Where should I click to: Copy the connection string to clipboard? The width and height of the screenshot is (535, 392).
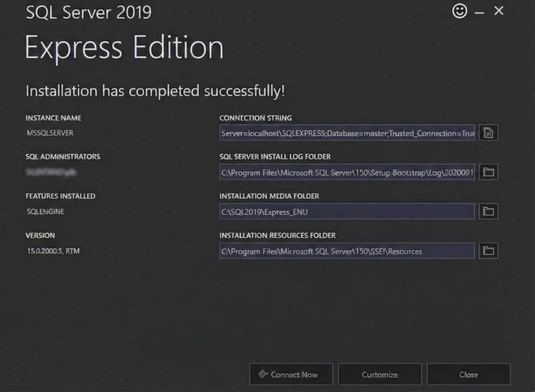pyautogui.click(x=488, y=133)
